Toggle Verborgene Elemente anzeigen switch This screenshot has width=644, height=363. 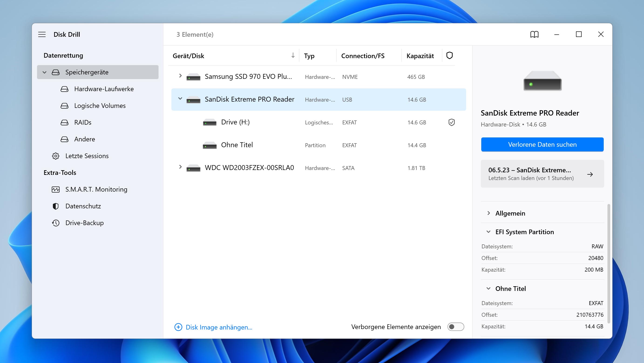455,327
